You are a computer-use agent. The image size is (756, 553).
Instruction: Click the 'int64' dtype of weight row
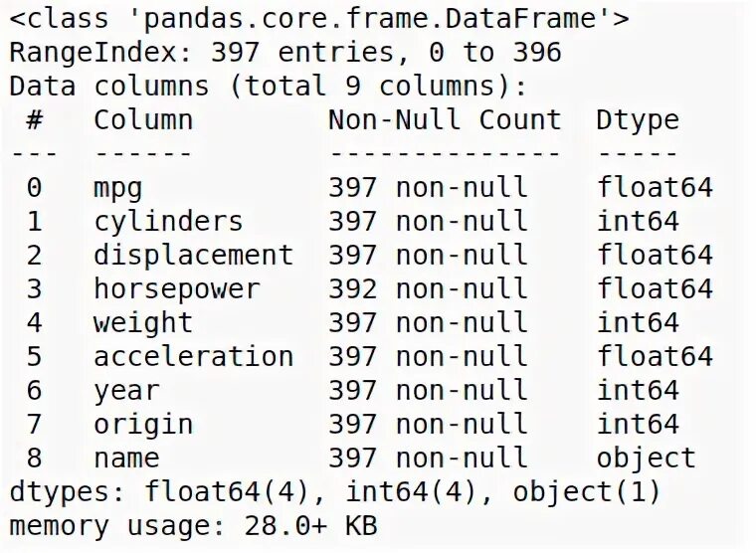(638, 323)
